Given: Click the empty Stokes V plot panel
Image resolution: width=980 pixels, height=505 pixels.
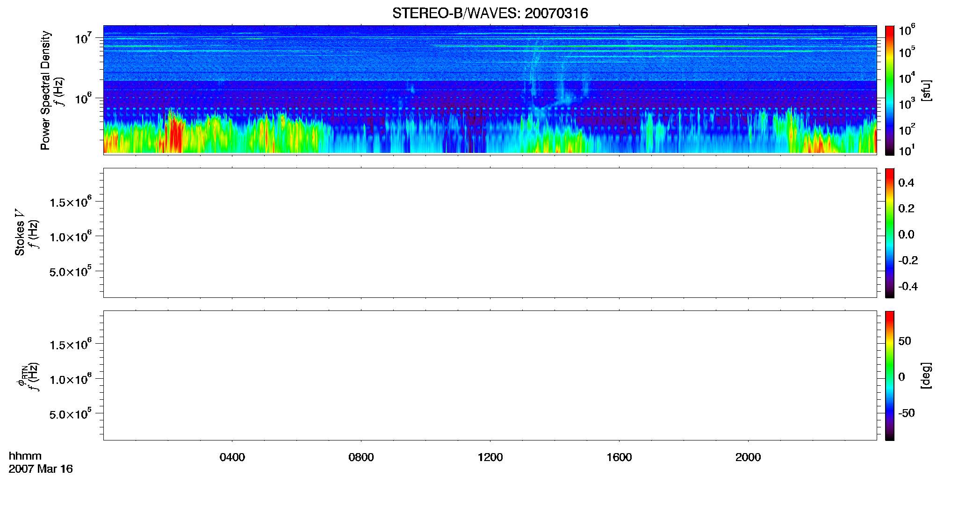Looking at the screenshot, I should (490, 233).
